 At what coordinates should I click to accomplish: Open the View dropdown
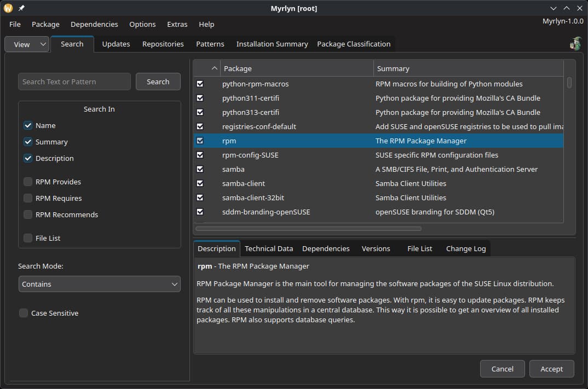[x=26, y=44]
